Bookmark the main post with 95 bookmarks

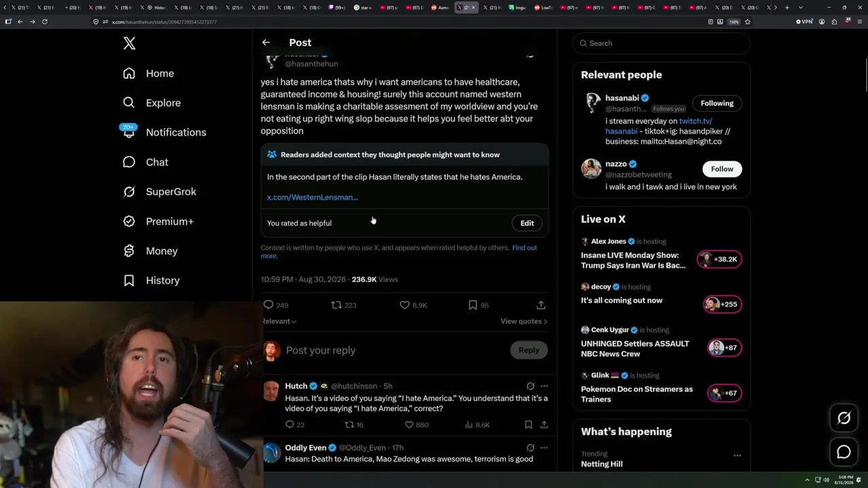click(478, 305)
